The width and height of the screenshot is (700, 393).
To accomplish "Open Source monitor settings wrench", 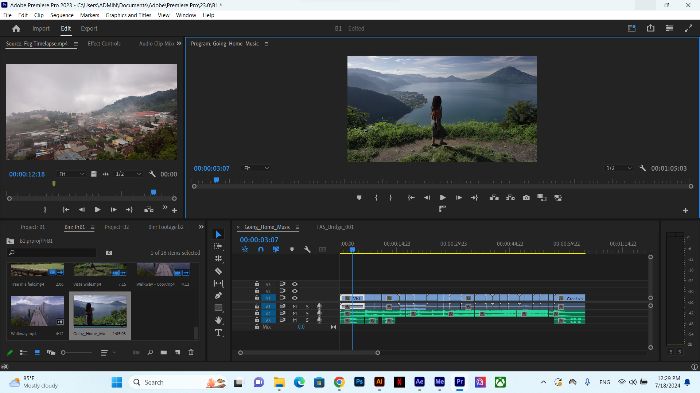I will coord(152,174).
